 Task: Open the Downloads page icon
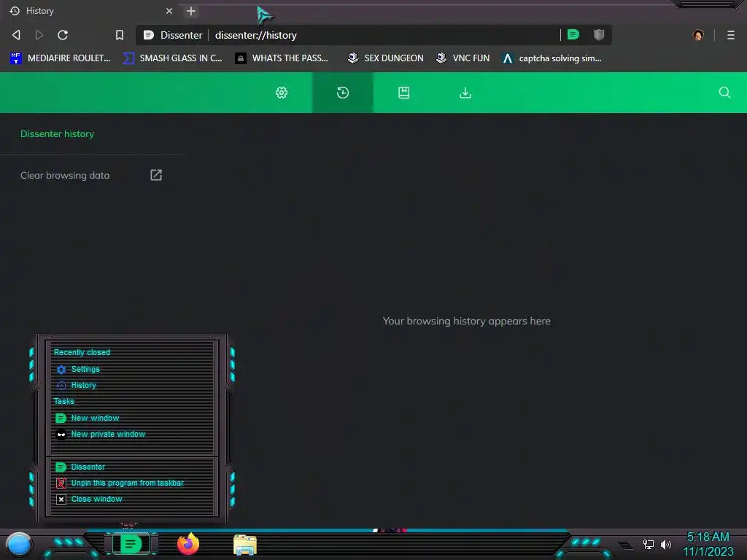[x=465, y=93]
